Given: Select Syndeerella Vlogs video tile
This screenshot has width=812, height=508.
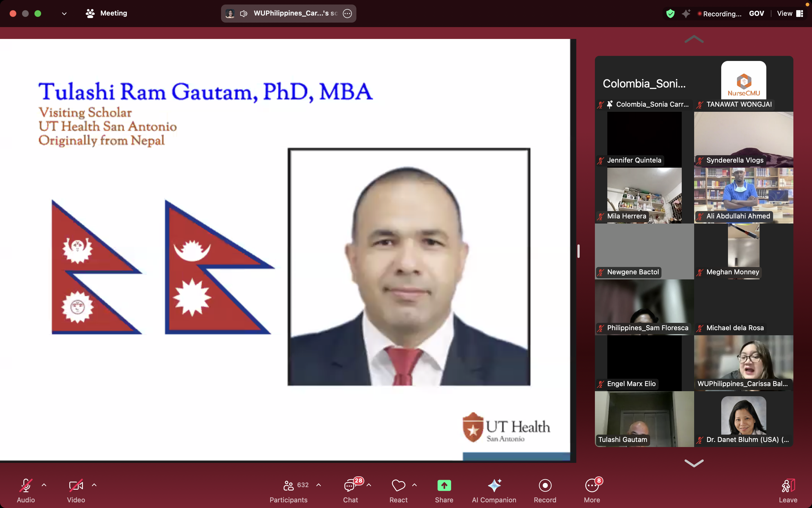Looking at the screenshot, I should point(743,139).
